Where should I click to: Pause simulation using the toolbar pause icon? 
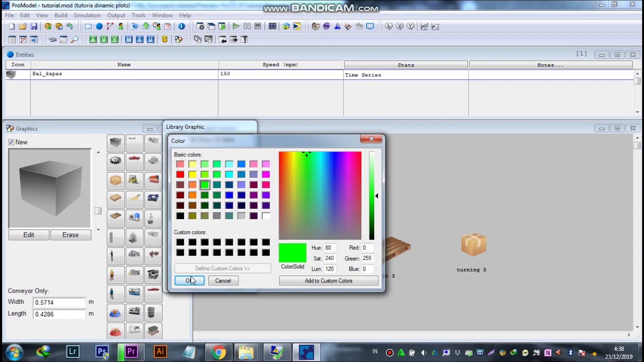(x=247, y=26)
